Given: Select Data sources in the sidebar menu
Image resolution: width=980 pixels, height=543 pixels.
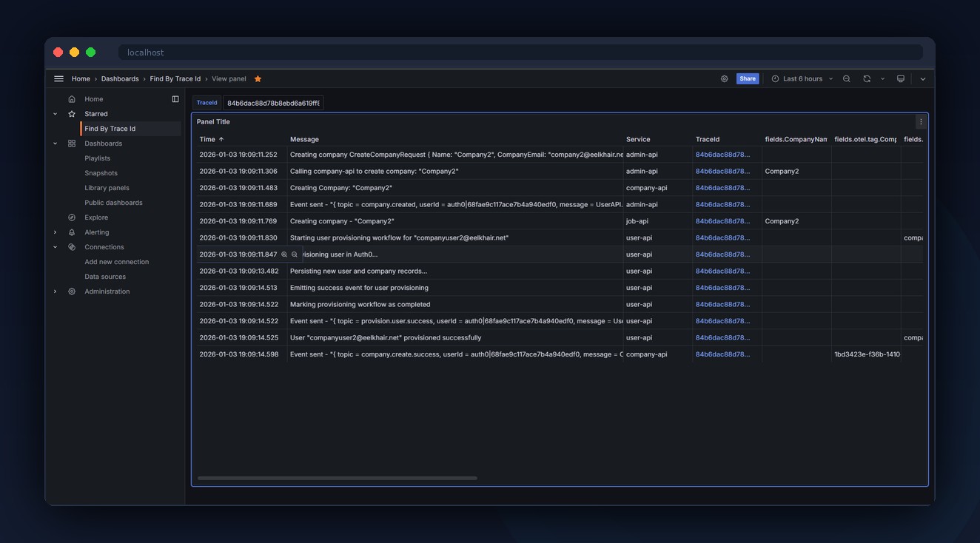Looking at the screenshot, I should pyautogui.click(x=105, y=276).
